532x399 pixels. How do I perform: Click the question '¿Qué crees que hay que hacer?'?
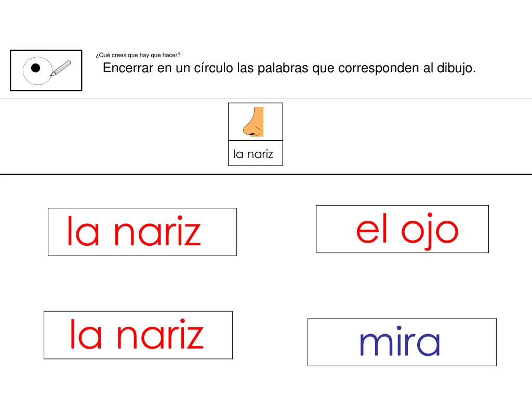138,55
